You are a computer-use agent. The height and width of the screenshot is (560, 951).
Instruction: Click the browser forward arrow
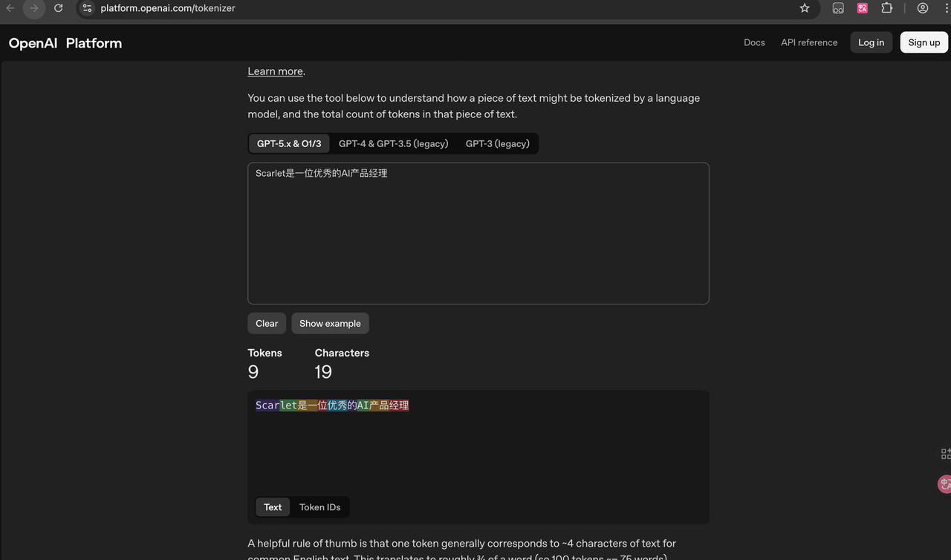(34, 8)
